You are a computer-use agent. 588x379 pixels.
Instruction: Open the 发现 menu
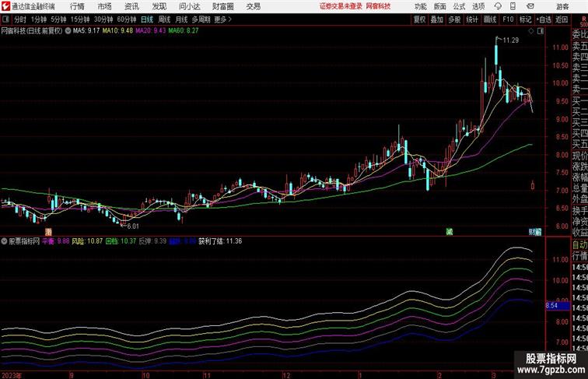click(x=159, y=6)
